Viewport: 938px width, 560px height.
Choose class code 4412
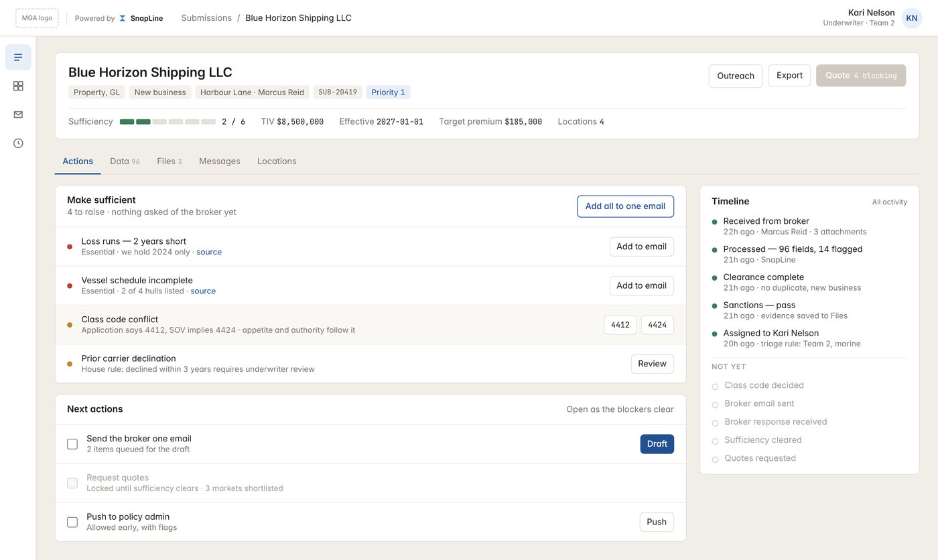620,325
